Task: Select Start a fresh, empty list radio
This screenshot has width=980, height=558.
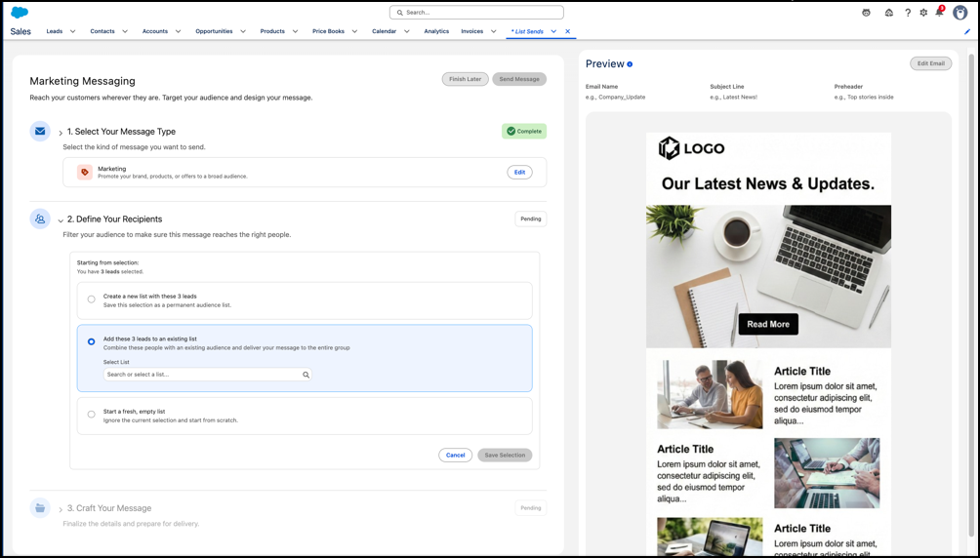Action: click(91, 415)
